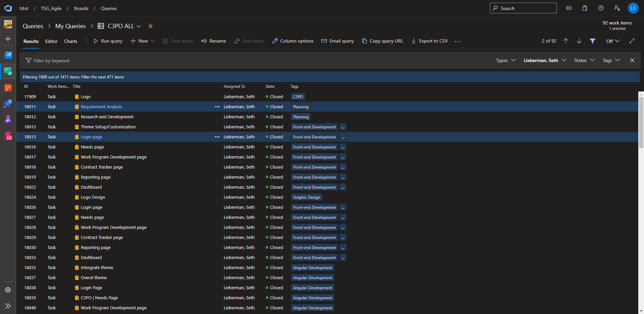Image resolution: width=644 pixels, height=314 pixels.
Task: Open the Off side pane toggle dropdown
Action: click(x=612, y=41)
